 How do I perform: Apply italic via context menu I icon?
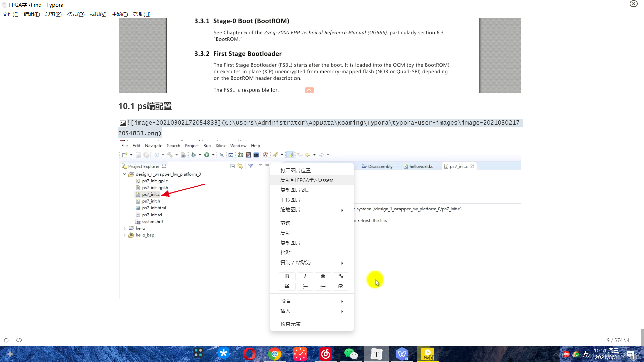305,276
